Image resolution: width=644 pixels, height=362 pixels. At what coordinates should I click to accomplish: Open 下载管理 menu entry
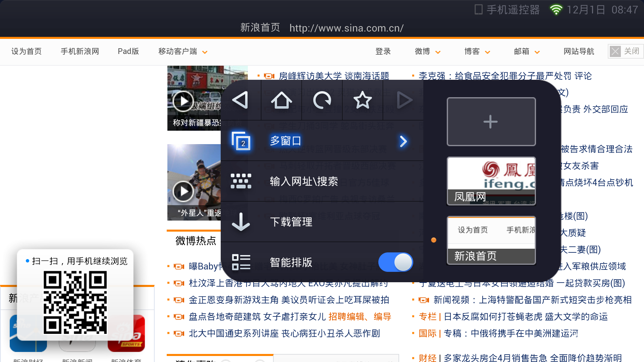(322, 222)
